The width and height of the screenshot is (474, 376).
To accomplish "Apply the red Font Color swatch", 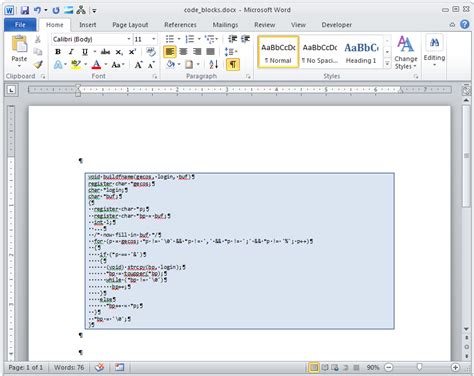I will click(96, 65).
